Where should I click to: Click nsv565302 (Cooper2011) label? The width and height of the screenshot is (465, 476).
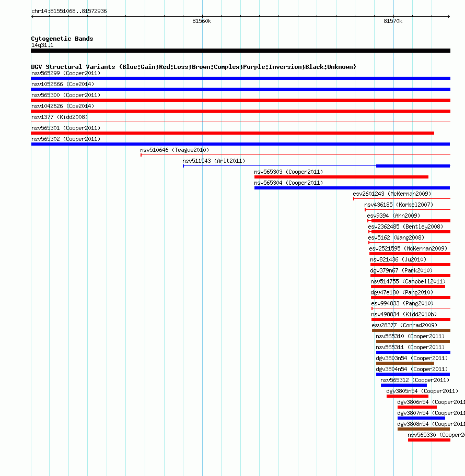pos(66,139)
